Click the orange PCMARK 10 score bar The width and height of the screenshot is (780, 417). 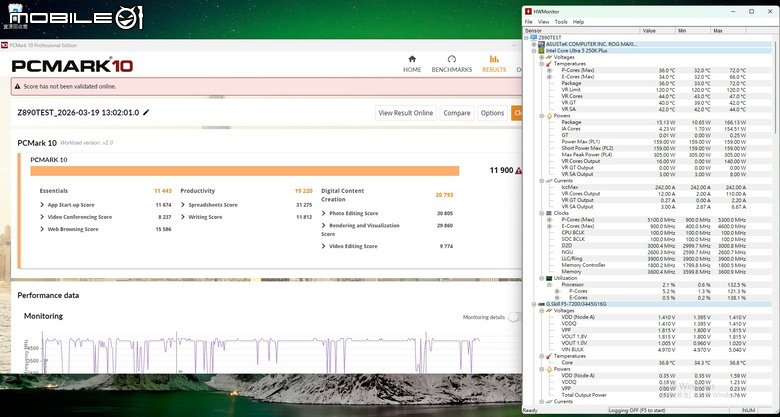tap(244, 171)
